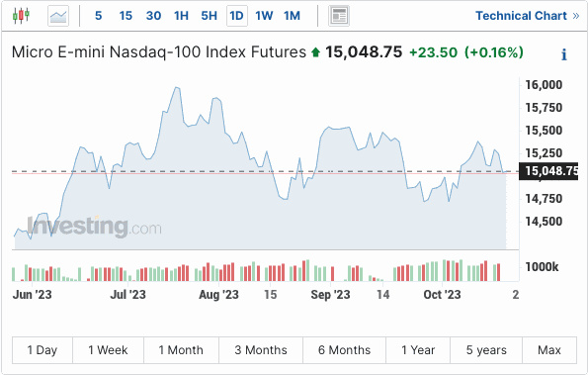Show the 5 years range
Image resolution: width=588 pixels, height=375 pixels.
[486, 350]
